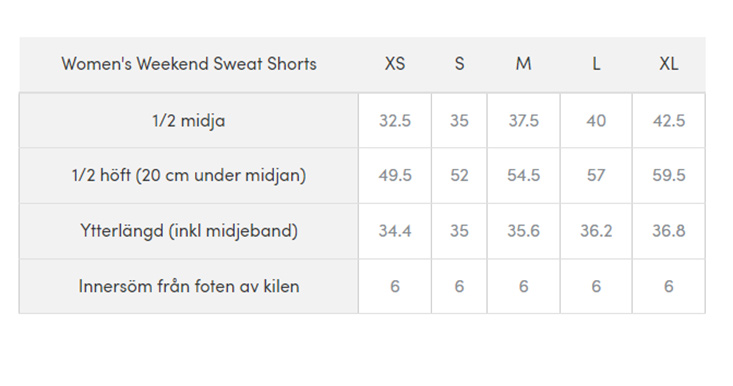Click the 1/2 midja row label

[x=189, y=121]
